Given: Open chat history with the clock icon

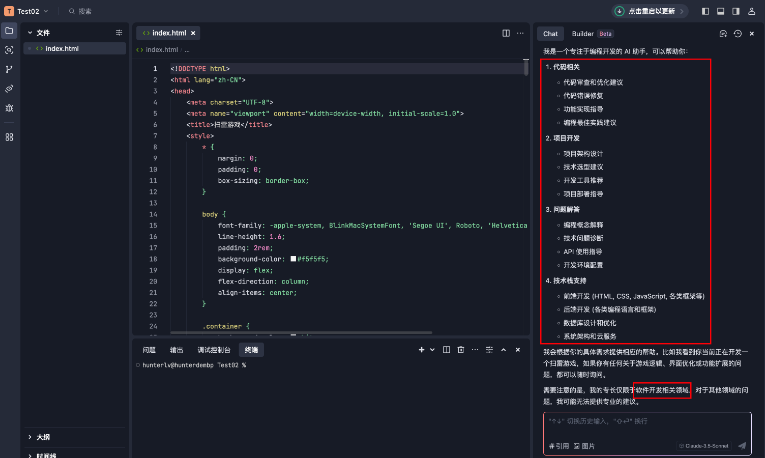Looking at the screenshot, I should 737,33.
